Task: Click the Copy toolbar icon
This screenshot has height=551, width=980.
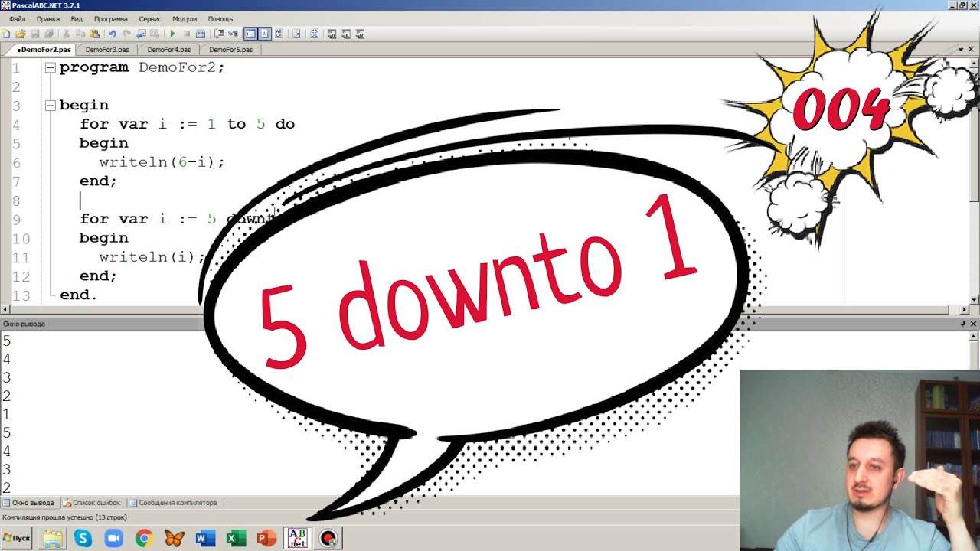Action: pyautogui.click(x=80, y=34)
